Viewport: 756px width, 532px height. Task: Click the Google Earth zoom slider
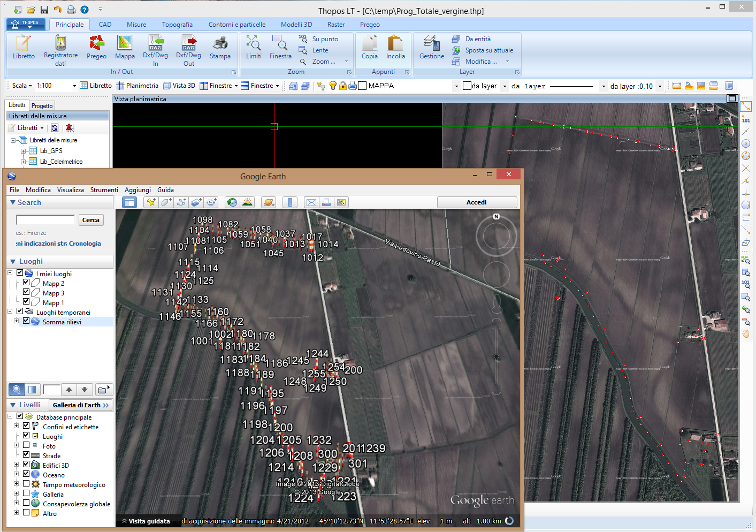(x=497, y=356)
